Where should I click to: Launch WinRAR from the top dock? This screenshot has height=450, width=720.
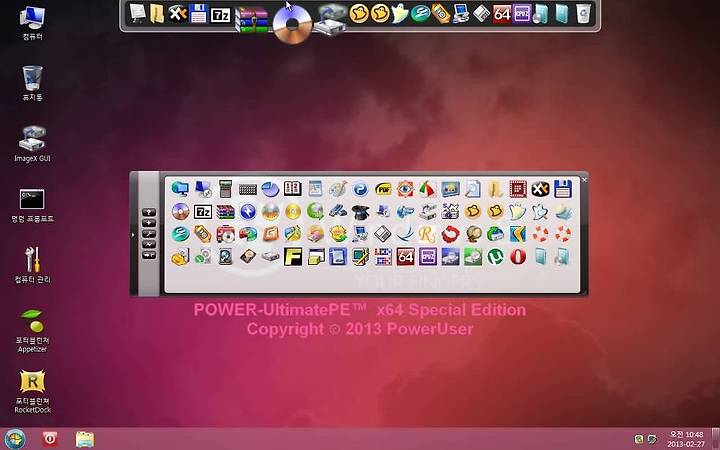[x=251, y=19]
